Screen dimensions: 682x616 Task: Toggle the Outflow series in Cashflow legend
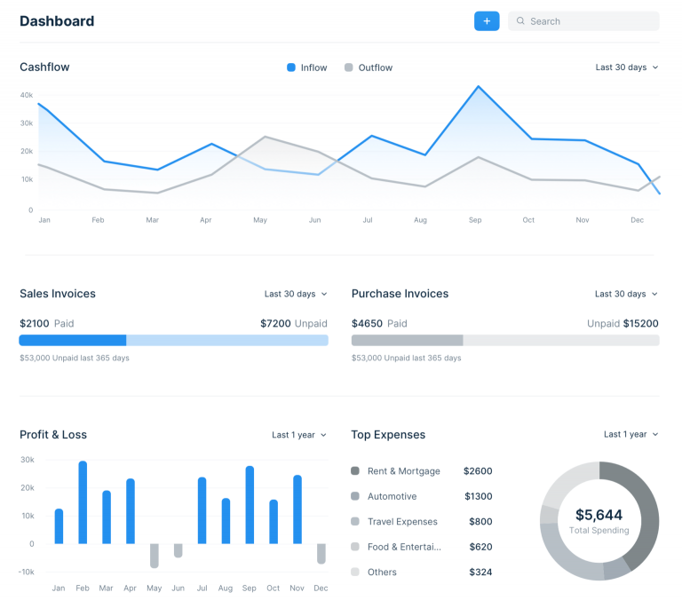[x=369, y=67]
